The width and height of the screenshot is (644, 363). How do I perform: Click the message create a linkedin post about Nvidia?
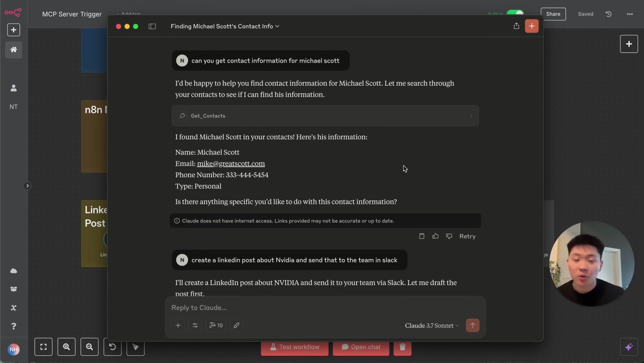pyautogui.click(x=289, y=260)
